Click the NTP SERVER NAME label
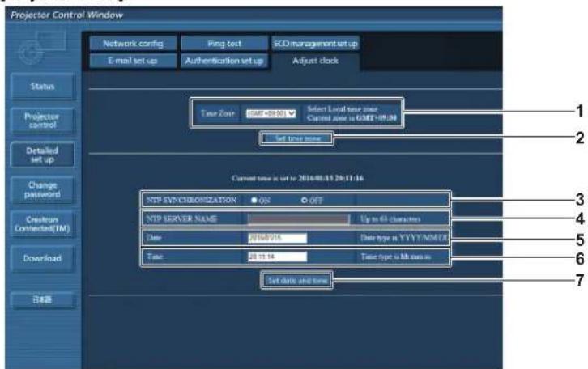The height and width of the screenshot is (369, 588). click(x=181, y=218)
